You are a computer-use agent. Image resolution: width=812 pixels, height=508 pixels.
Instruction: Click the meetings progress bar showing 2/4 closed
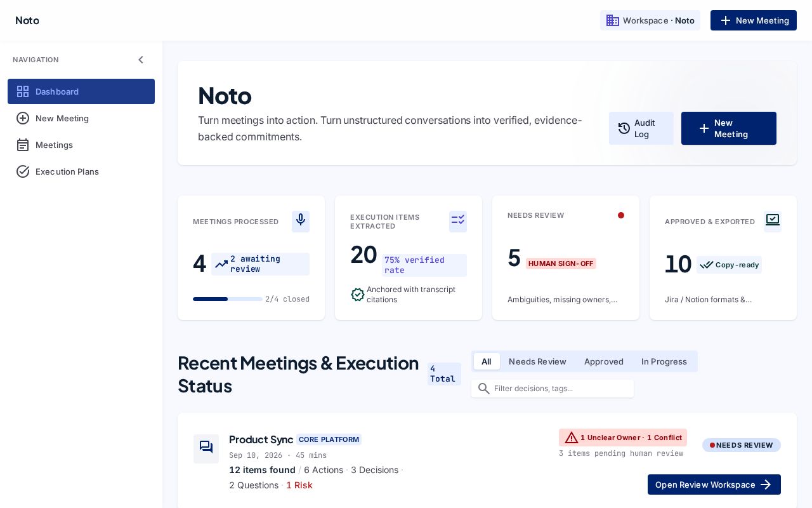228,299
